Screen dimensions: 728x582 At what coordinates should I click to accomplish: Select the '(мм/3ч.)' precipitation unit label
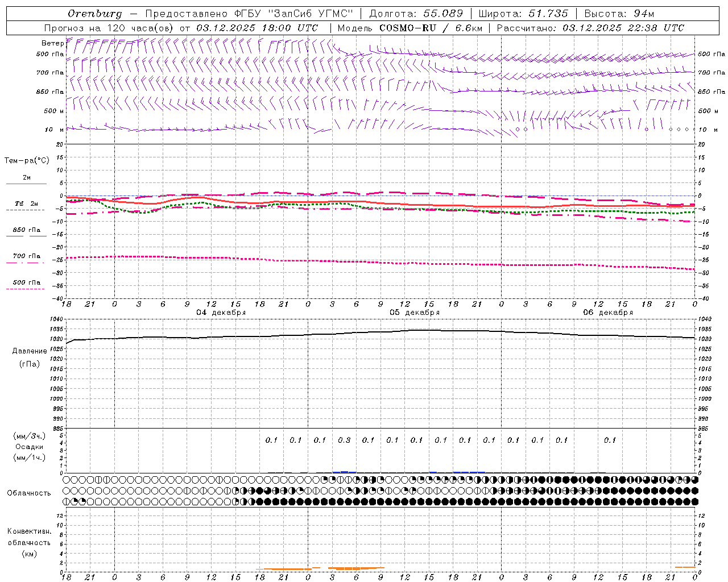(30, 436)
